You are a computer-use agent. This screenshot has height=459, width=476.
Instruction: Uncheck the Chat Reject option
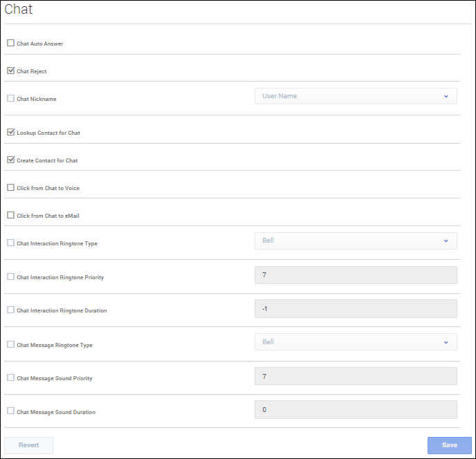(x=10, y=71)
